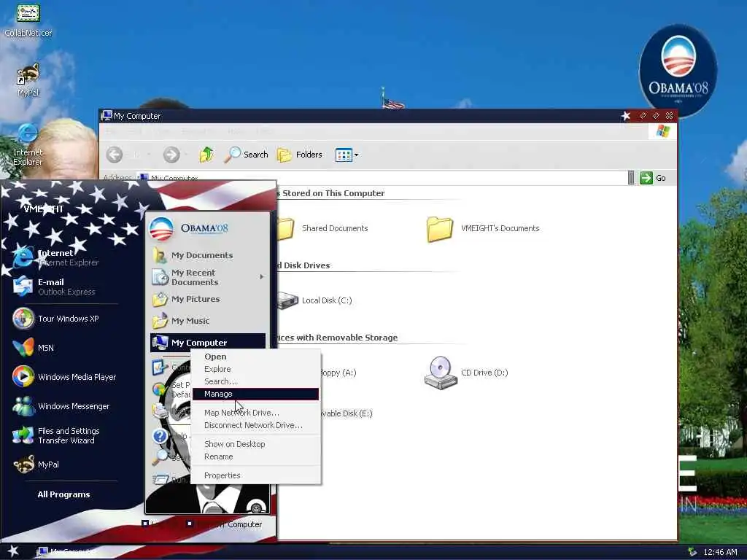
Task: Click the green Go button
Action: pos(653,178)
